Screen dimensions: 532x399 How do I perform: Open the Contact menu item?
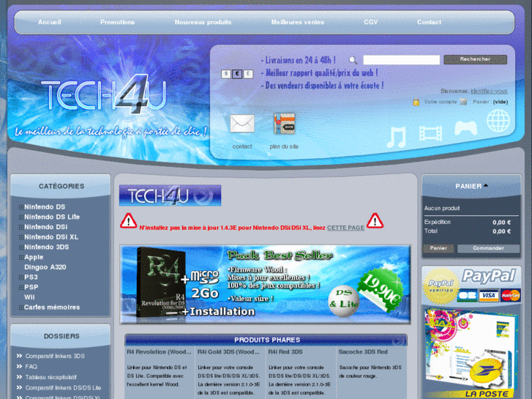pyautogui.click(x=430, y=22)
